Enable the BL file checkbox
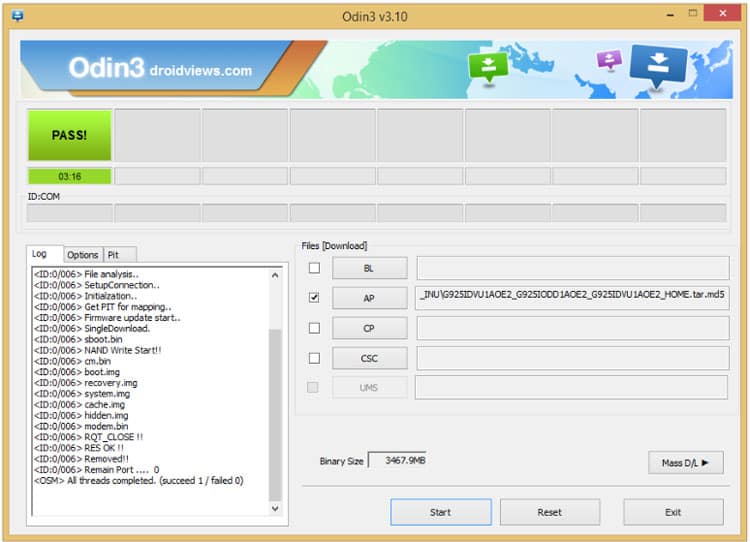This screenshot has width=750, height=542. pos(314,268)
